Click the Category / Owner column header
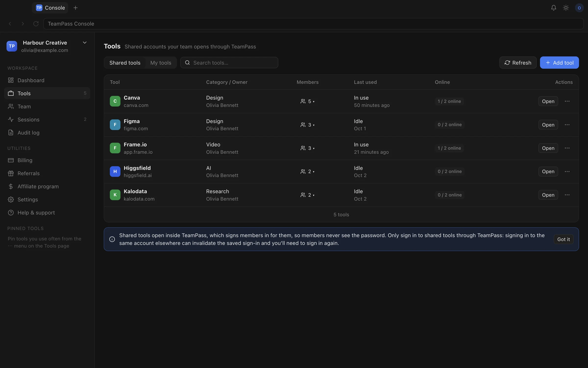588x368 pixels. (x=227, y=82)
